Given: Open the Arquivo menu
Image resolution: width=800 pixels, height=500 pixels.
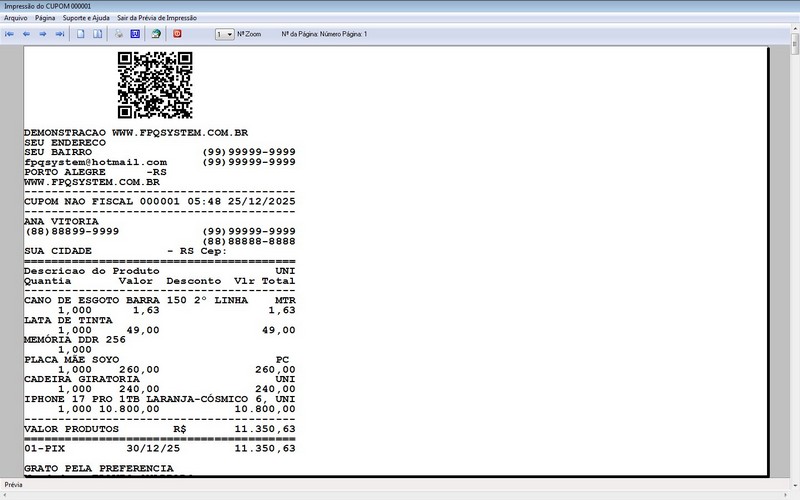Looking at the screenshot, I should pos(15,18).
